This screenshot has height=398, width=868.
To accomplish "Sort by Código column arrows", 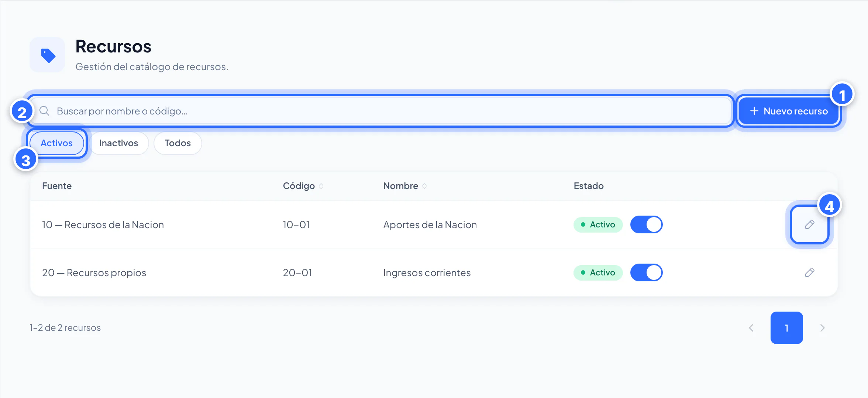I will tap(321, 186).
